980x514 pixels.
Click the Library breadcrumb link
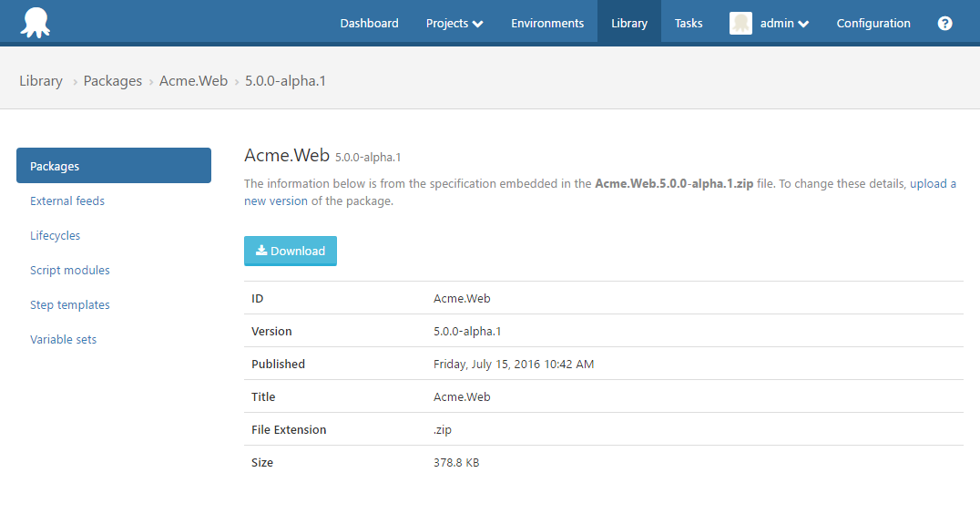point(41,81)
